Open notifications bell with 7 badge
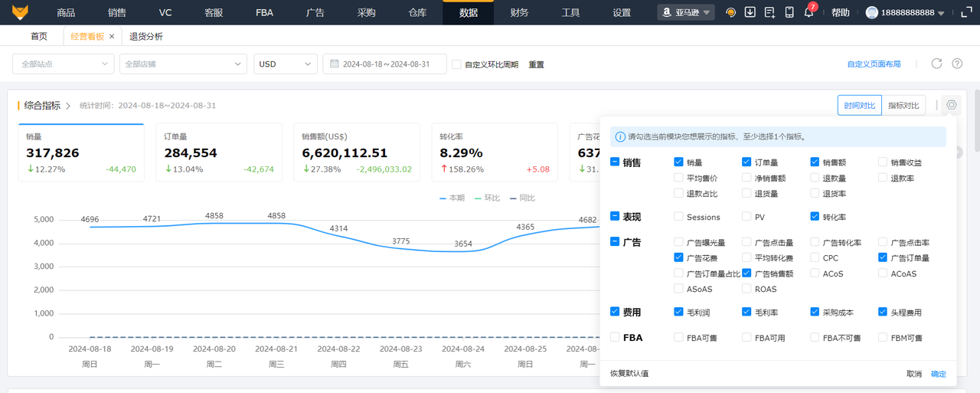The image size is (980, 393). click(x=808, y=12)
